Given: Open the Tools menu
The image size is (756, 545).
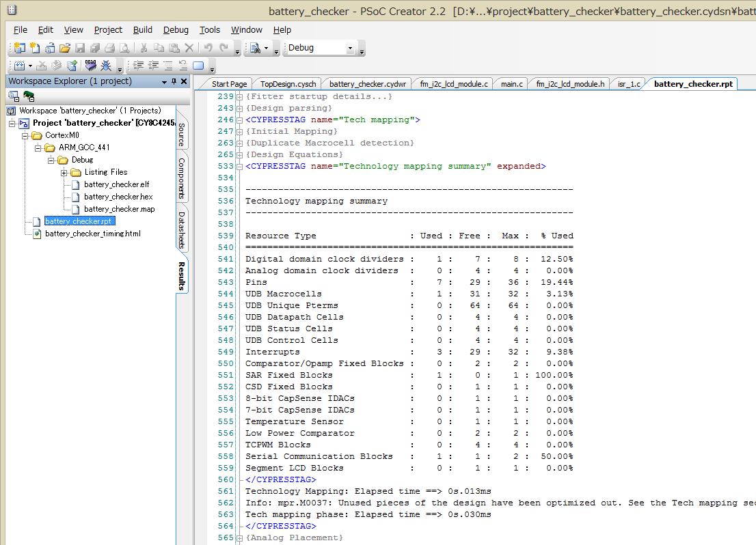Looking at the screenshot, I should tap(210, 30).
